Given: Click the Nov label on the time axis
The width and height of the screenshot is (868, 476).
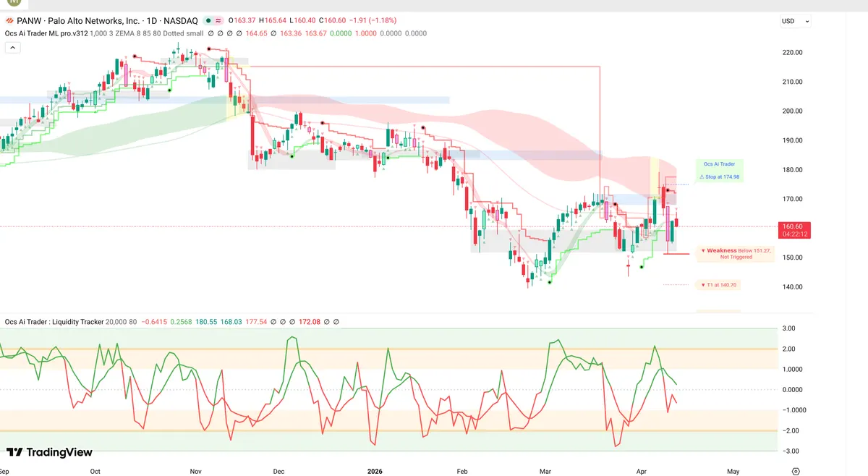Looking at the screenshot, I should 195,471.
